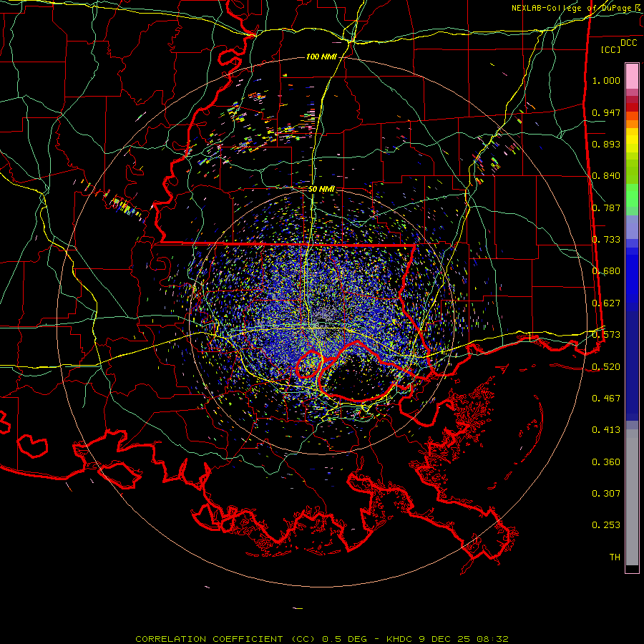
Task: Click the DCC legend title
Action: click(628, 43)
